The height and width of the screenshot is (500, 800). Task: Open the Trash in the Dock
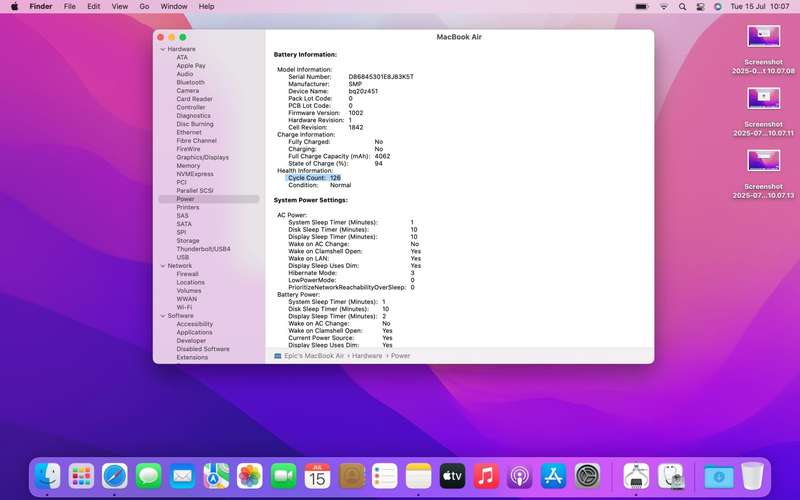pyautogui.click(x=752, y=477)
